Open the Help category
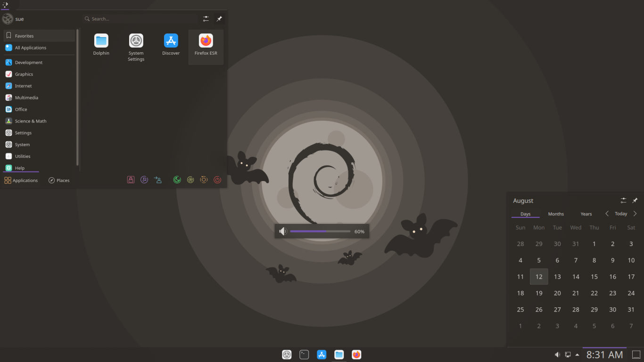Viewport: 644px width, 362px height. pos(39,168)
